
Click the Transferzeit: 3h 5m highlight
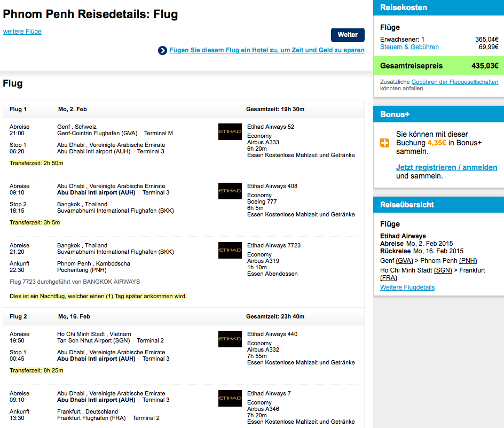point(35,222)
